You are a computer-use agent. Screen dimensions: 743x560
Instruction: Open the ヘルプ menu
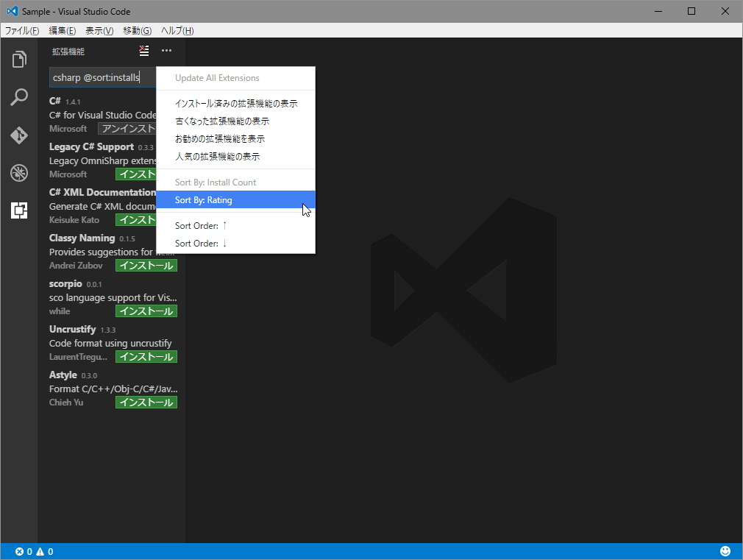pyautogui.click(x=177, y=30)
